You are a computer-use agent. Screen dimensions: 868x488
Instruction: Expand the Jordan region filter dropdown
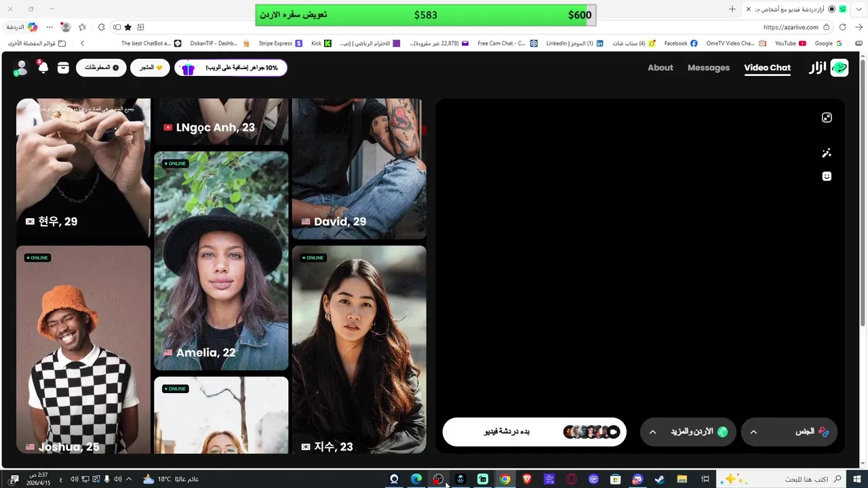[x=688, y=432]
